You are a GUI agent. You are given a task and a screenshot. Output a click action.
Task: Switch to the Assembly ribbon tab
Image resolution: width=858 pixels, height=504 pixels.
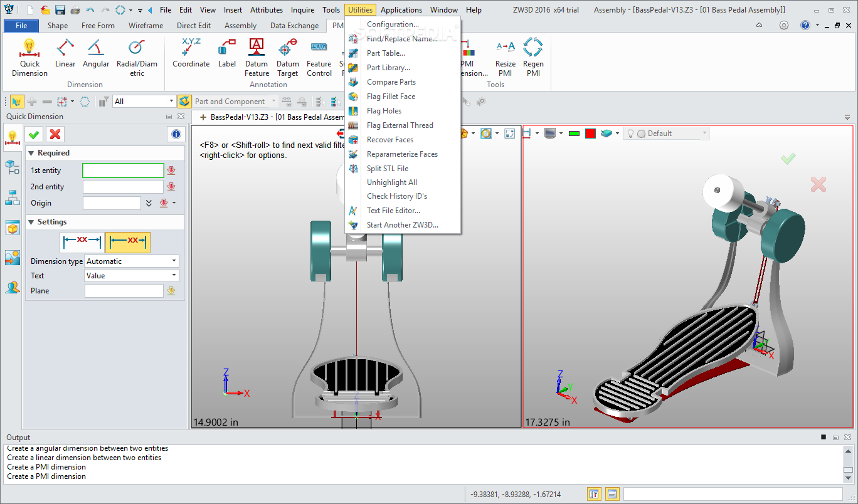240,26
